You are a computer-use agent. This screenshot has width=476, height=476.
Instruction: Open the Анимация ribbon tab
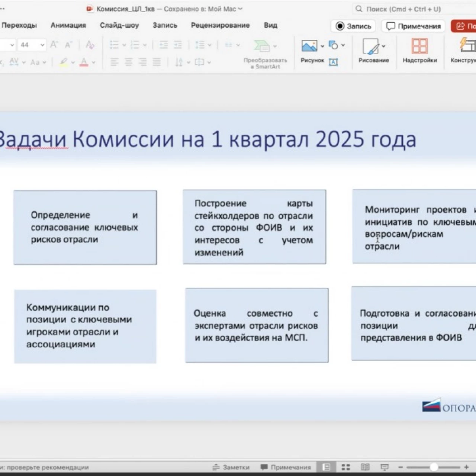(x=68, y=25)
